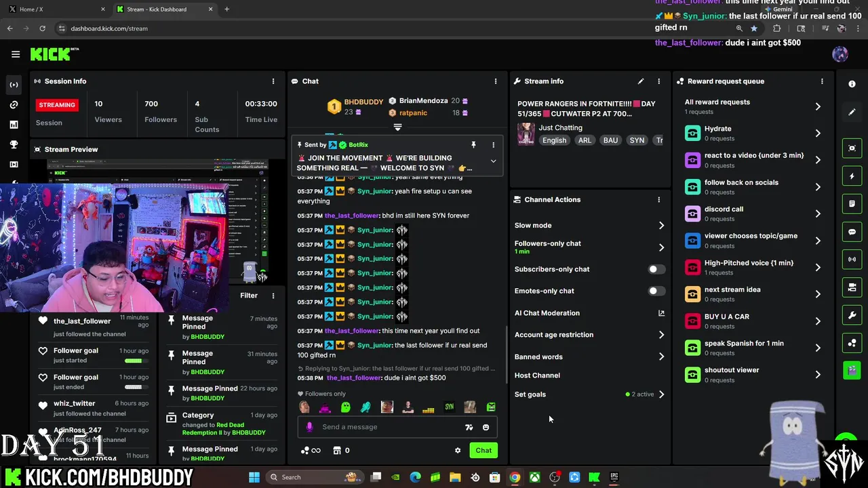Open the user avatar menu
Screen dimensions: 868x488
840,54
